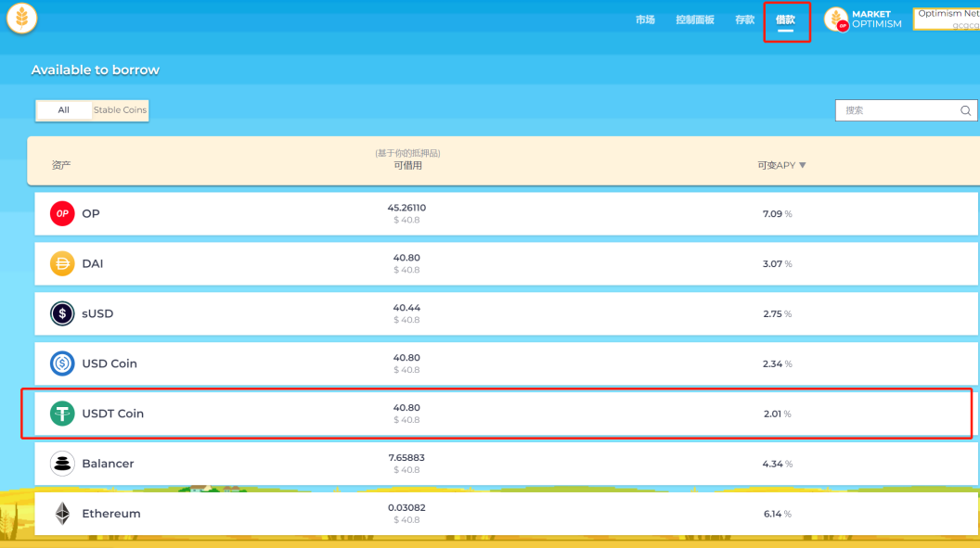Click the wheat logo home icon

(21, 18)
